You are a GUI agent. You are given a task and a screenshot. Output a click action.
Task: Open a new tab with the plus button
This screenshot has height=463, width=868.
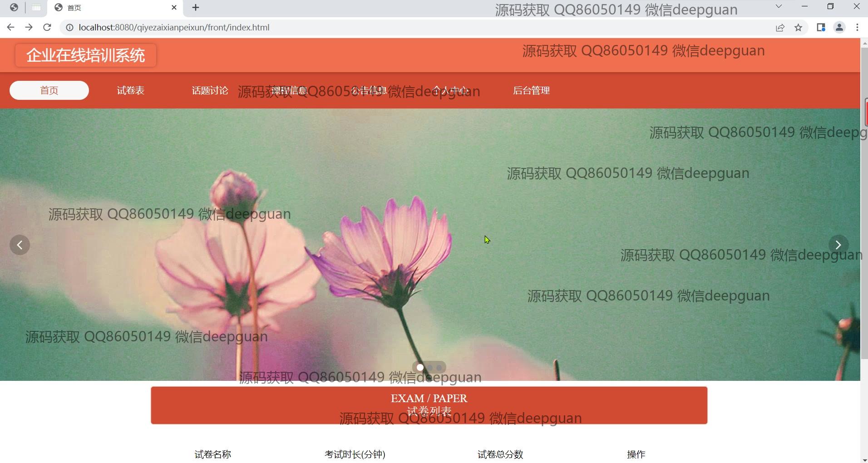[196, 8]
